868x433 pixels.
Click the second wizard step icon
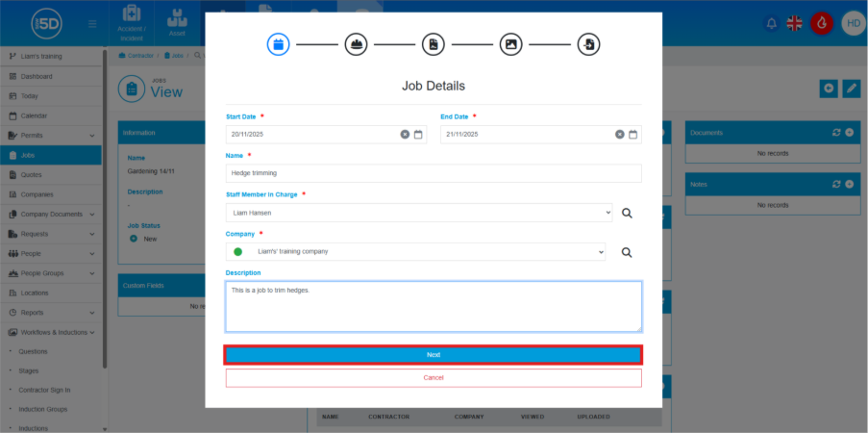coord(356,44)
